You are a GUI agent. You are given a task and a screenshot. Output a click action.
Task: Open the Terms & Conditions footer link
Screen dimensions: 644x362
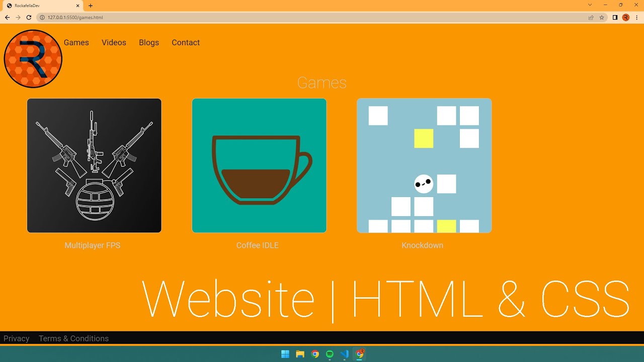[73, 338]
